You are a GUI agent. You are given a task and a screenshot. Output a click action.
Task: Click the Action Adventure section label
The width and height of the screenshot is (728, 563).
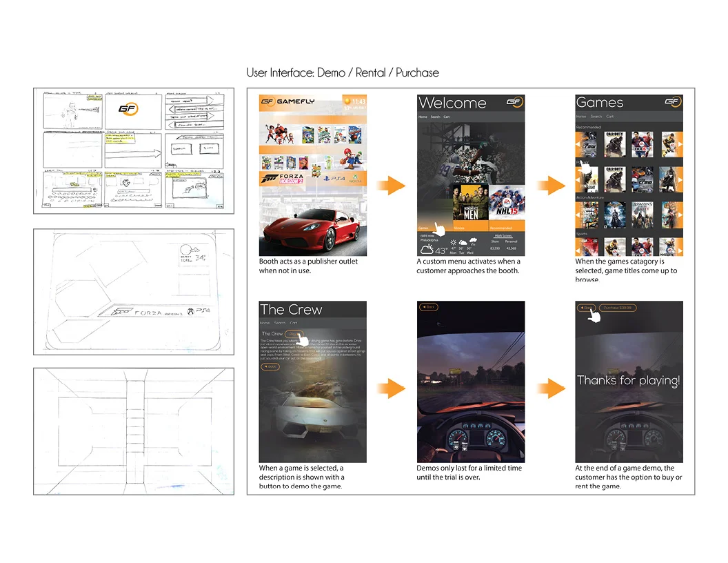click(x=590, y=197)
